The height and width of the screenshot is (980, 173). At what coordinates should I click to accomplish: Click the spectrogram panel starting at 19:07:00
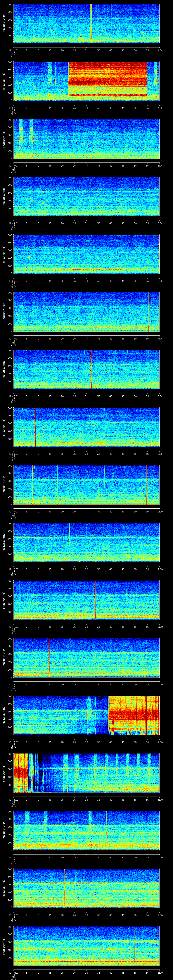[87, 369]
